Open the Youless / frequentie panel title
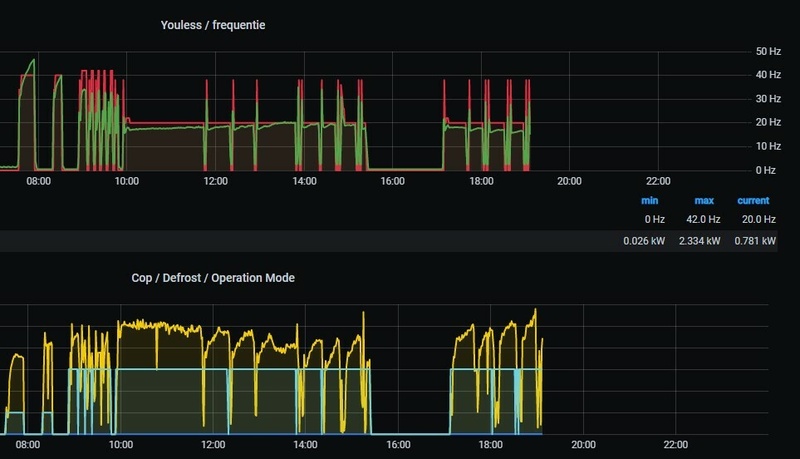The height and width of the screenshot is (459, 800). pos(213,25)
